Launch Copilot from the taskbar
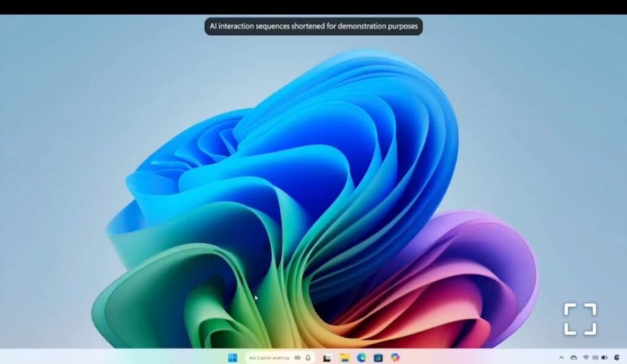This screenshot has height=364, width=627. point(394,357)
